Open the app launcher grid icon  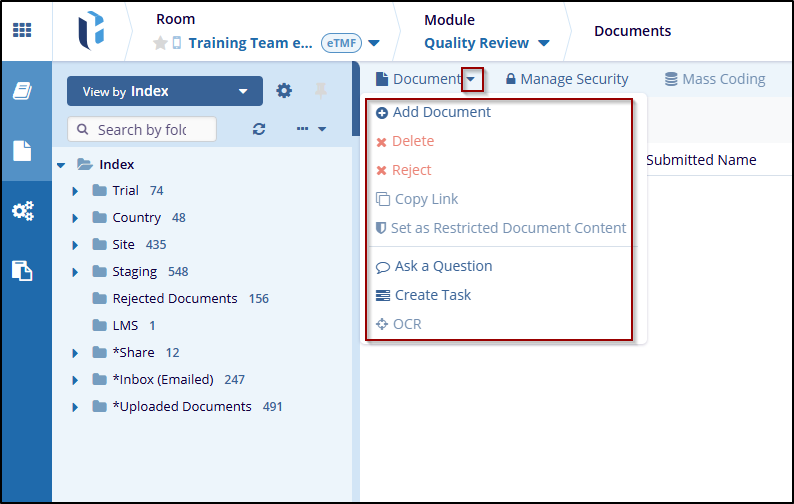pos(22,30)
